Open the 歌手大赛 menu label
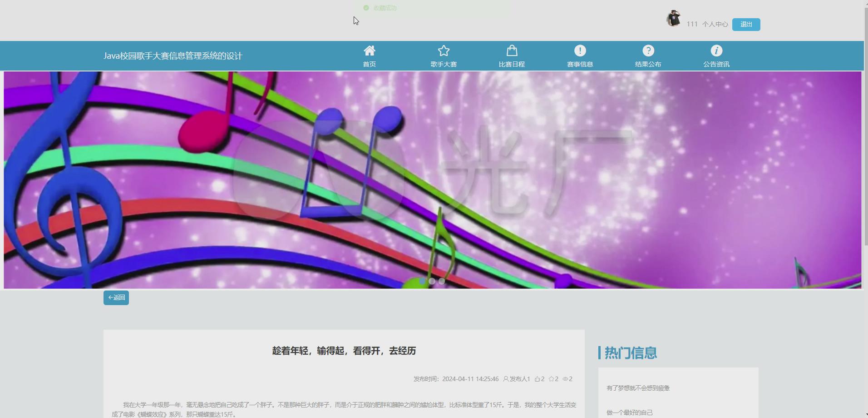Image resolution: width=868 pixels, height=418 pixels. pyautogui.click(x=444, y=64)
